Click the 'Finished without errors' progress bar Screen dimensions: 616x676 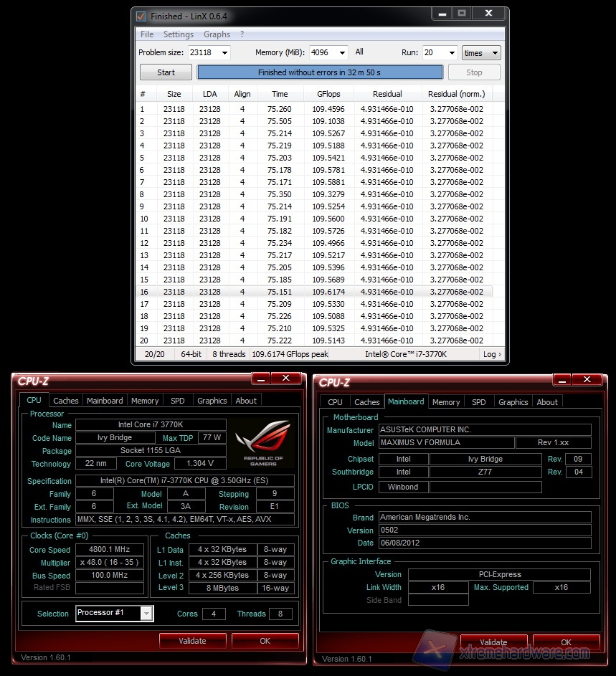pyautogui.click(x=320, y=72)
